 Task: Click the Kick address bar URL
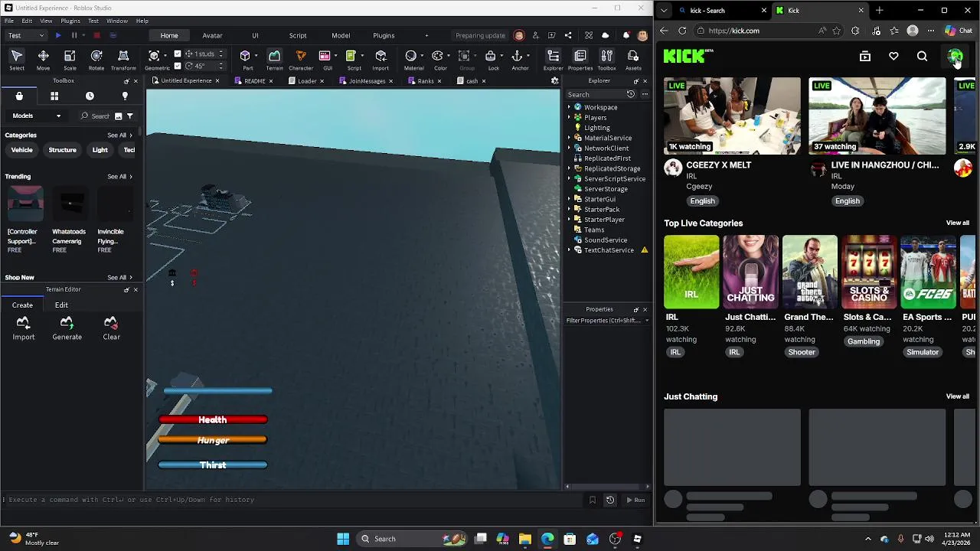(x=733, y=31)
